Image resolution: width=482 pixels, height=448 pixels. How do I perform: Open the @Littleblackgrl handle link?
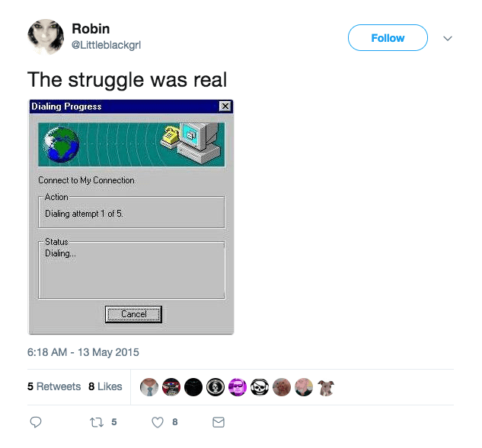[106, 45]
